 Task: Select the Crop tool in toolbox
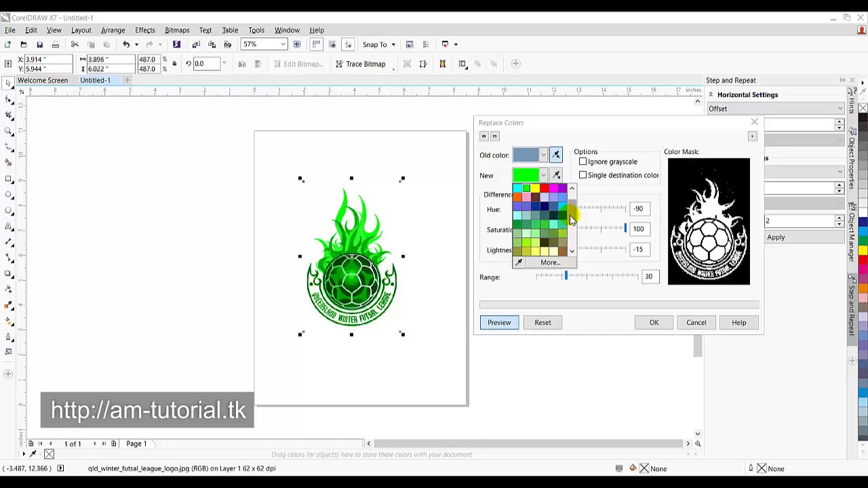pos(9,115)
